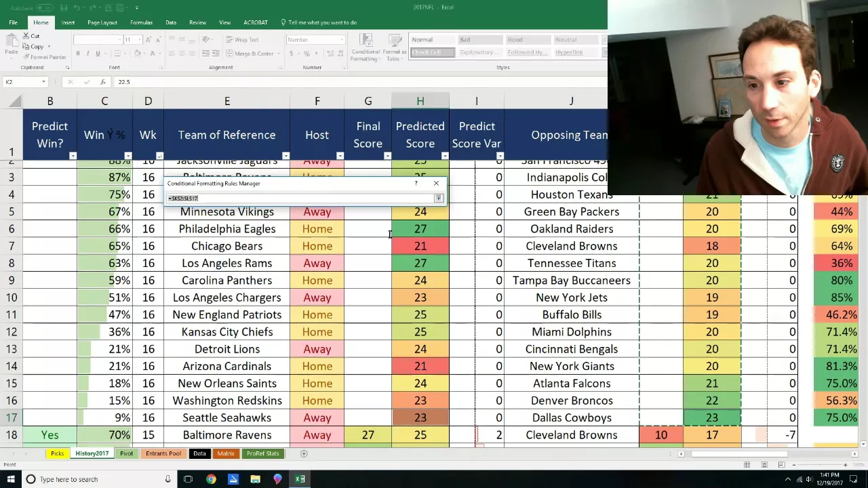Image resolution: width=868 pixels, height=488 pixels.
Task: Open the Format as Table gallery
Action: pyautogui.click(x=394, y=47)
